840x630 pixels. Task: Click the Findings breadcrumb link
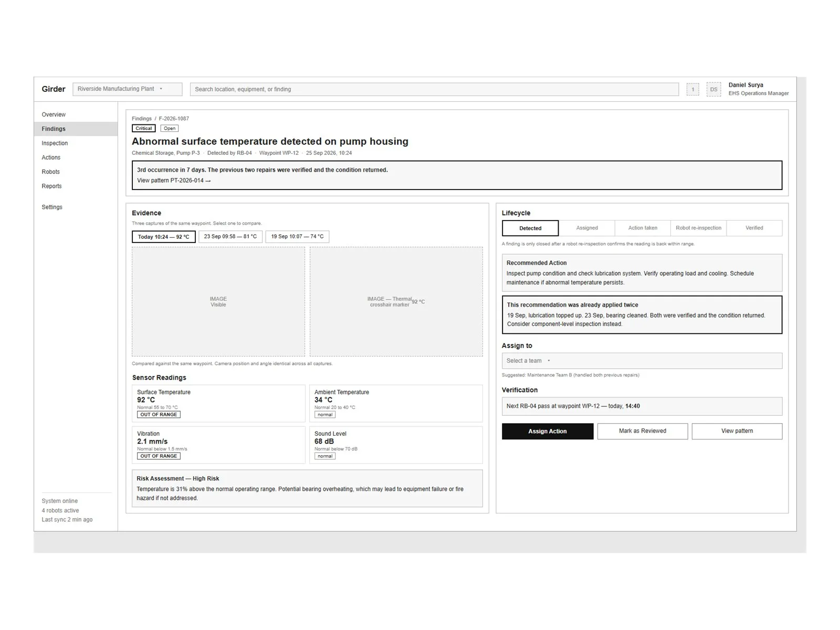pyautogui.click(x=142, y=119)
